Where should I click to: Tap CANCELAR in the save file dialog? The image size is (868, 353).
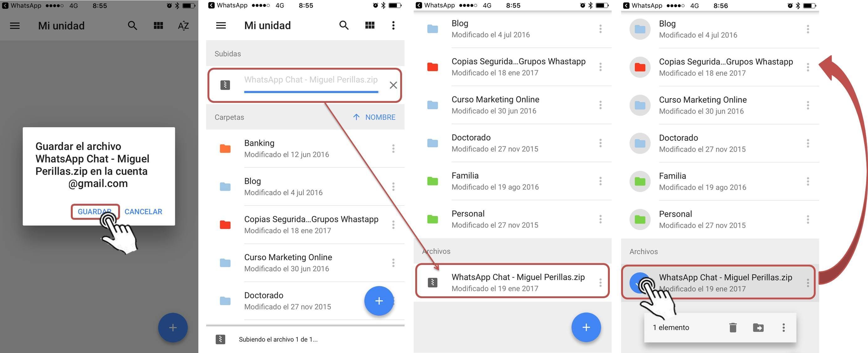143,212
